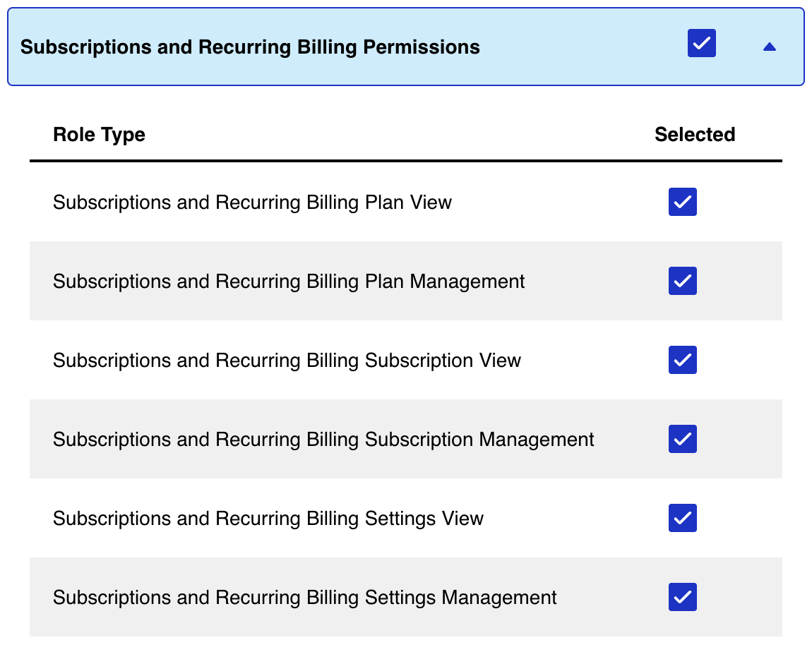
Task: Click the checkmark icon beside Settings Management
Action: click(682, 597)
